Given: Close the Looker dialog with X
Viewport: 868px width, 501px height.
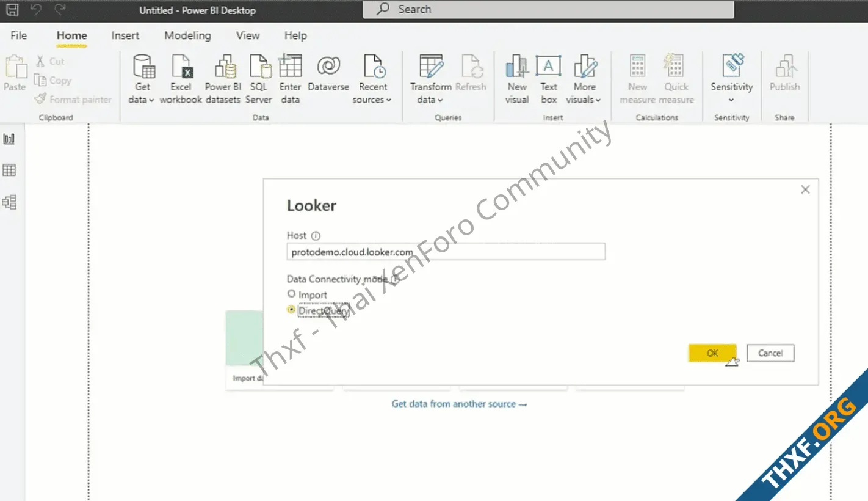Looking at the screenshot, I should (805, 189).
